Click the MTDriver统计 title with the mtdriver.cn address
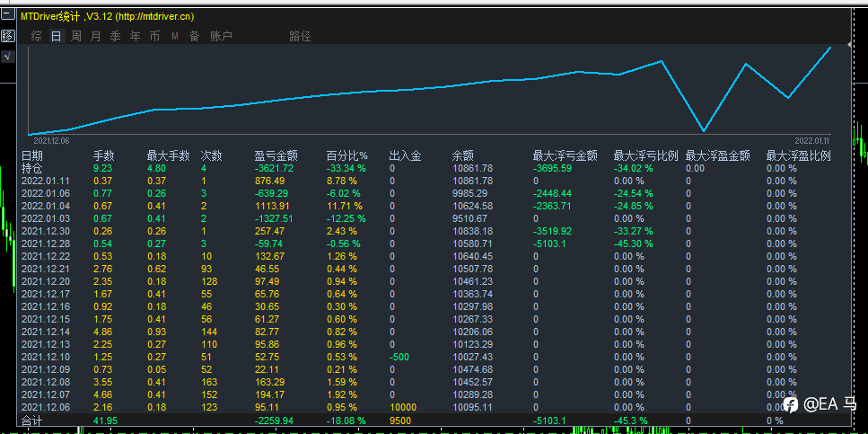 [108, 17]
